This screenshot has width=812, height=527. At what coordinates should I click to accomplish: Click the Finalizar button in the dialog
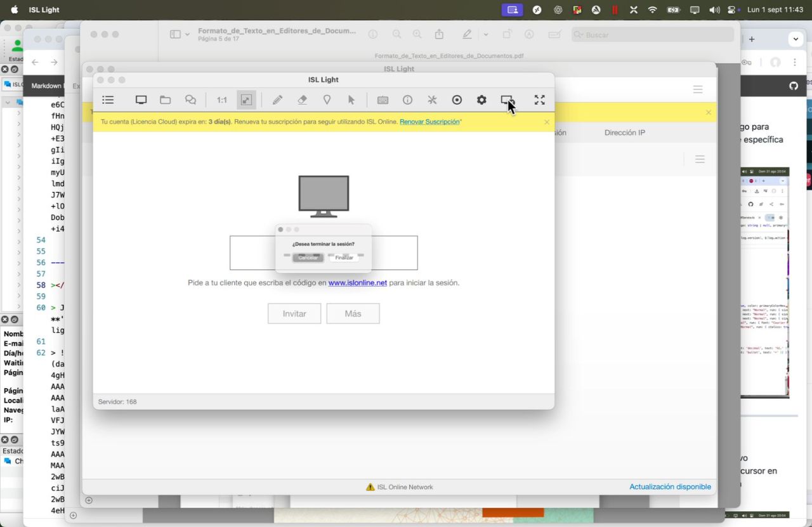point(344,257)
